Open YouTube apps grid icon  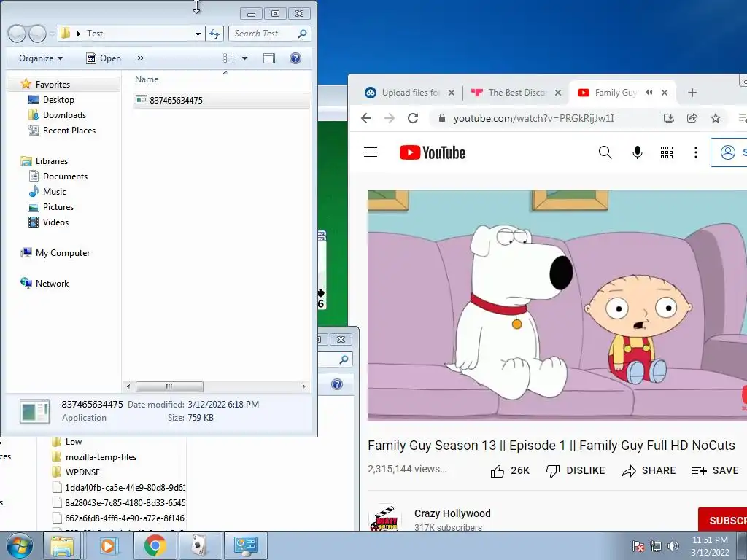(667, 152)
